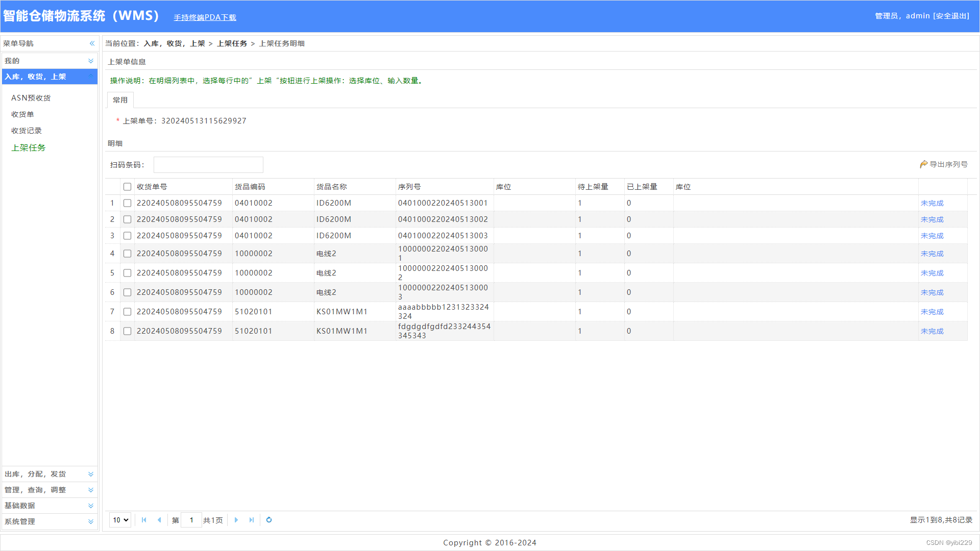This screenshot has height=551, width=980.
Task: Check the select-all checkbox in table header
Action: click(x=127, y=187)
